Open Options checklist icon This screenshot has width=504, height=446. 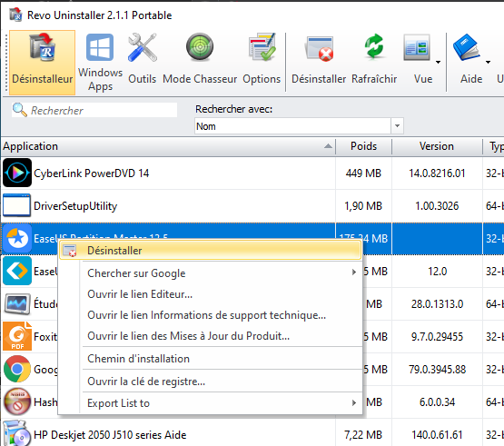[x=262, y=47]
